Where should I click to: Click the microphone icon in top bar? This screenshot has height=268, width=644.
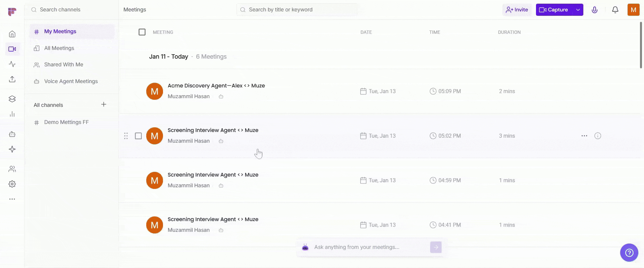click(x=594, y=10)
